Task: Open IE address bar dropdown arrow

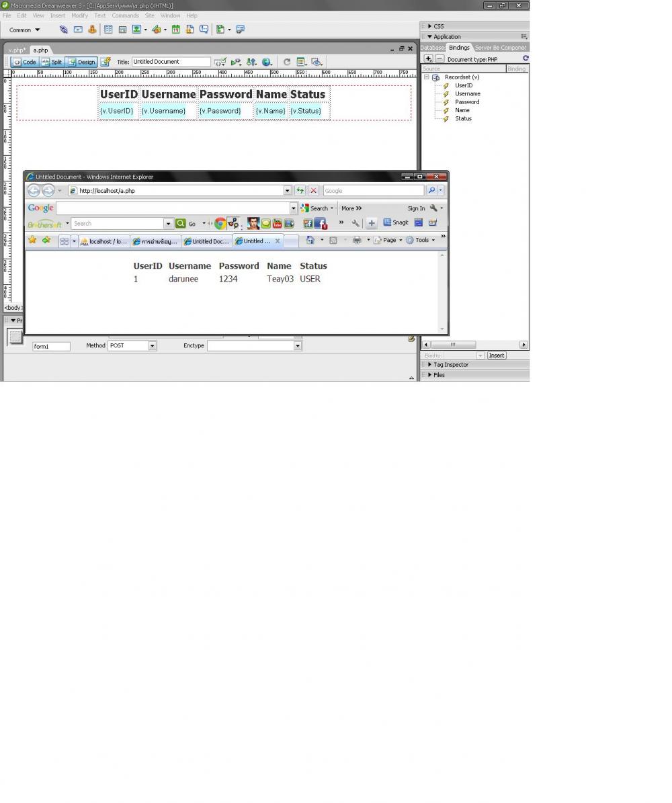Action: tap(288, 191)
